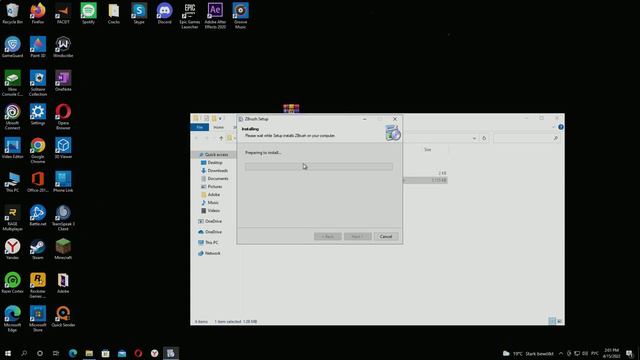The width and height of the screenshot is (640, 360).
Task: Select the Settings desktop icon
Action: 38,114
